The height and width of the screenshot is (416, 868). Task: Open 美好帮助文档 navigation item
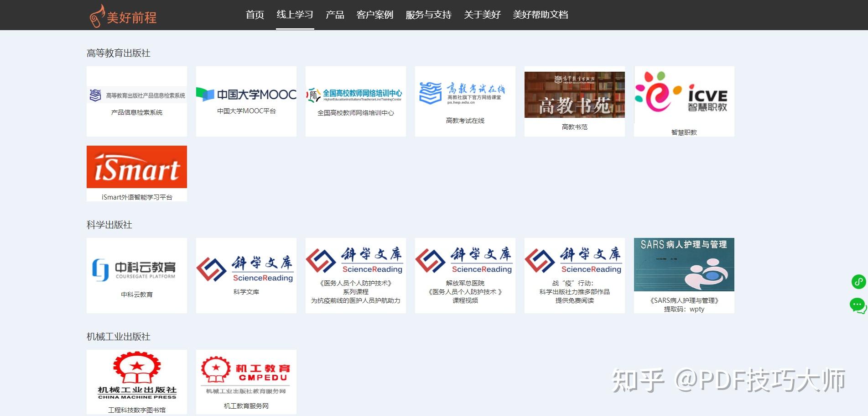(x=541, y=15)
